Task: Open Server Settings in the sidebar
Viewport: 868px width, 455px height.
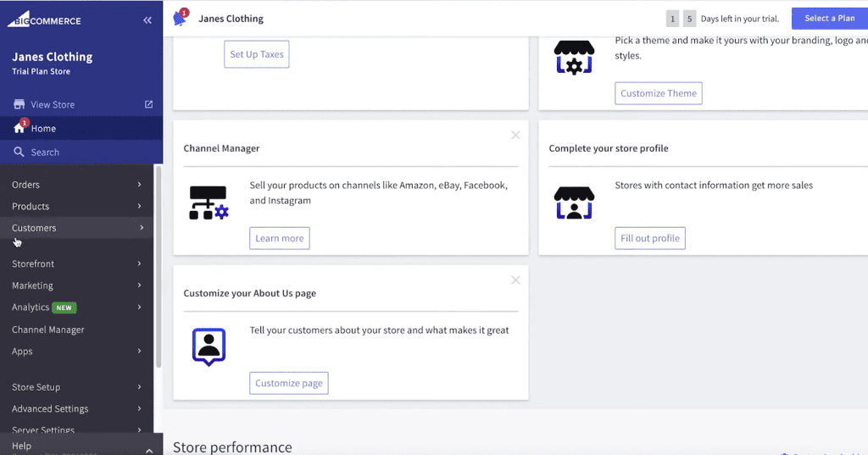Action: 76,429
